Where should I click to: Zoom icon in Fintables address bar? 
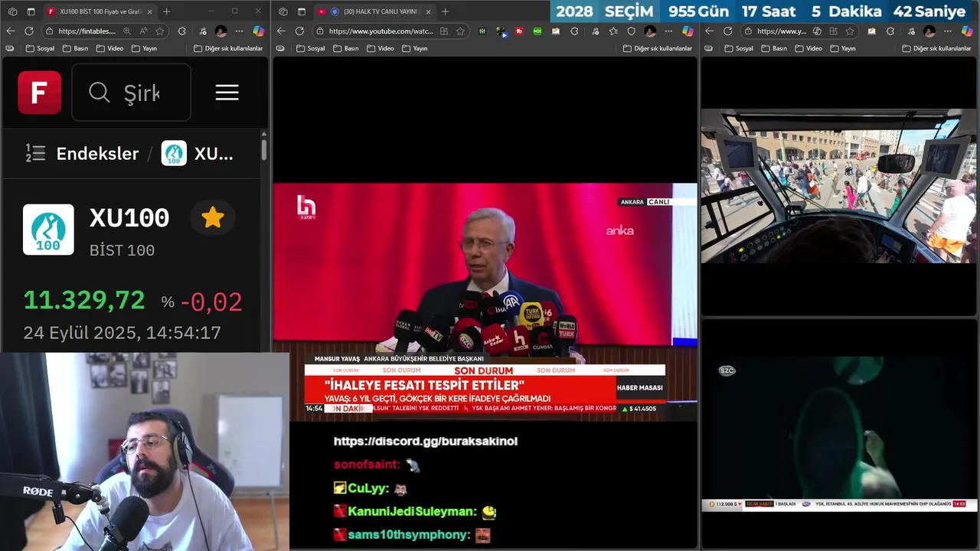[127, 31]
